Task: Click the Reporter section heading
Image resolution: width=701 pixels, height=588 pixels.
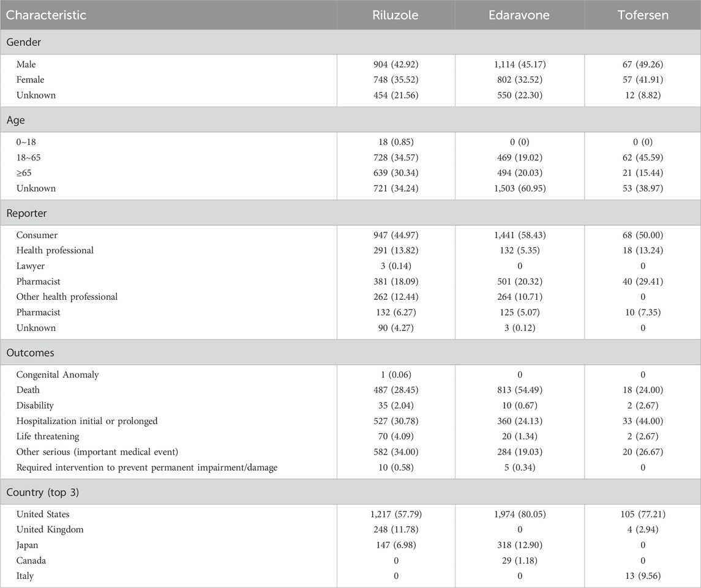Action: coord(24,213)
